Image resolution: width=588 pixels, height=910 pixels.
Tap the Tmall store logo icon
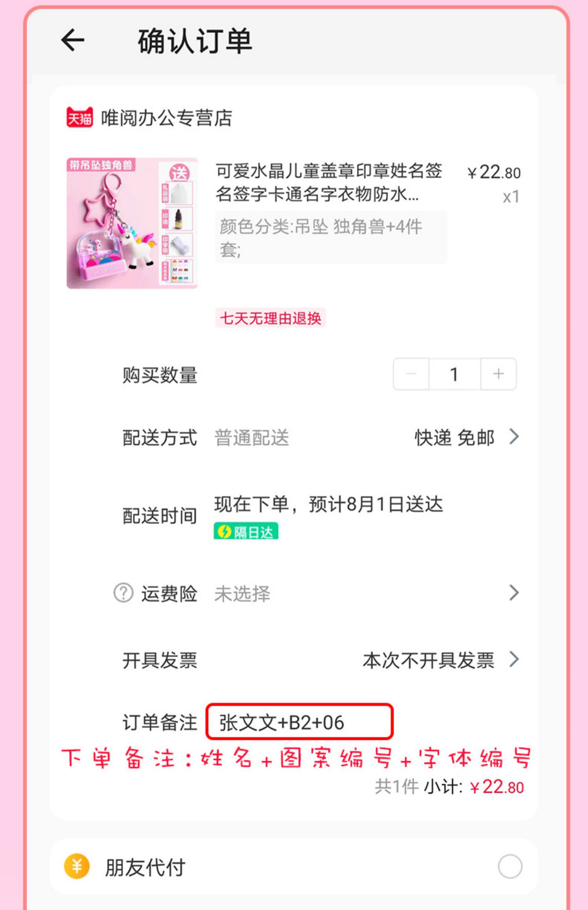pyautogui.click(x=80, y=118)
